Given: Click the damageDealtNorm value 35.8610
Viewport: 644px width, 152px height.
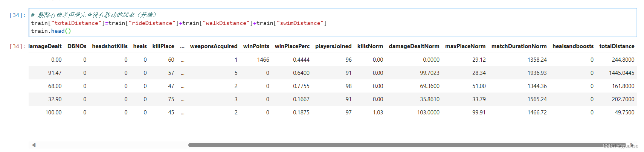Looking at the screenshot, I should point(430,99).
